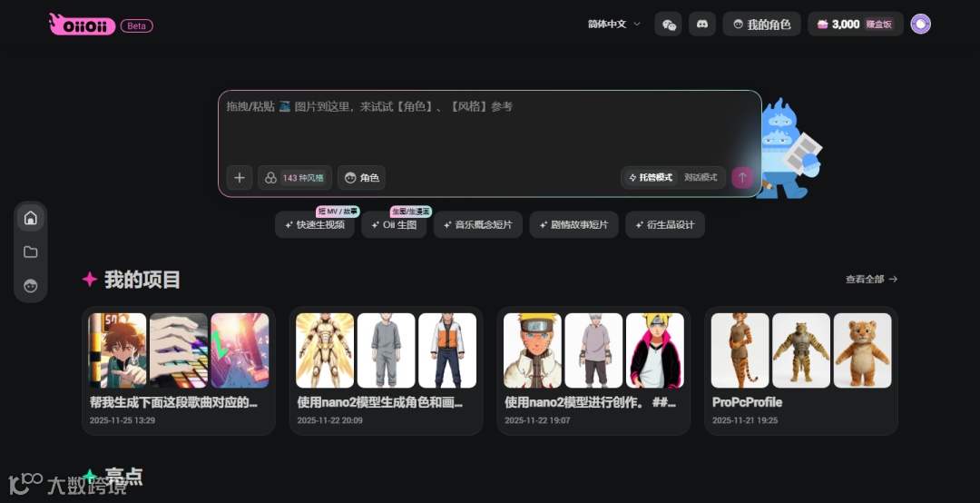Go to home in left sidebar
Screen dimensions: 980x503
coord(31,218)
